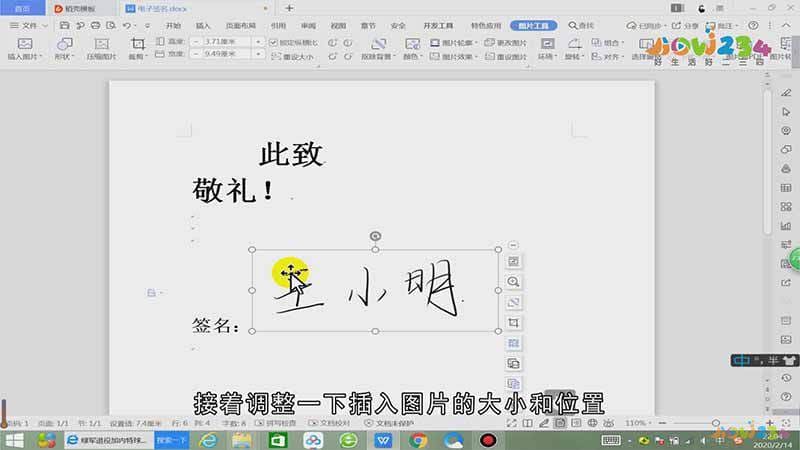Screen dimensions: 800x450
Task: Click the Print icon in quick access toolbar
Action: click(x=95, y=25)
